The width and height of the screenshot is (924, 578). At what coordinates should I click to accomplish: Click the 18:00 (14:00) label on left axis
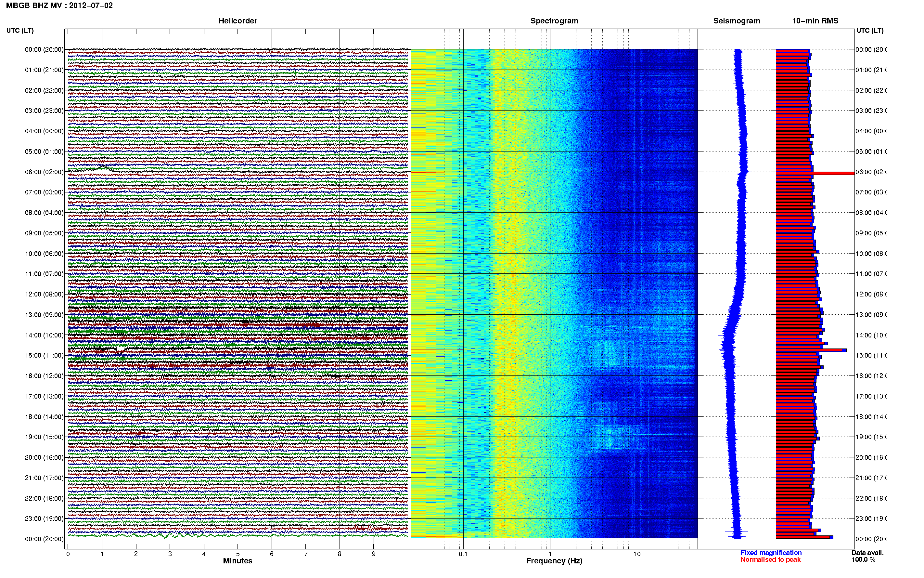[44, 417]
